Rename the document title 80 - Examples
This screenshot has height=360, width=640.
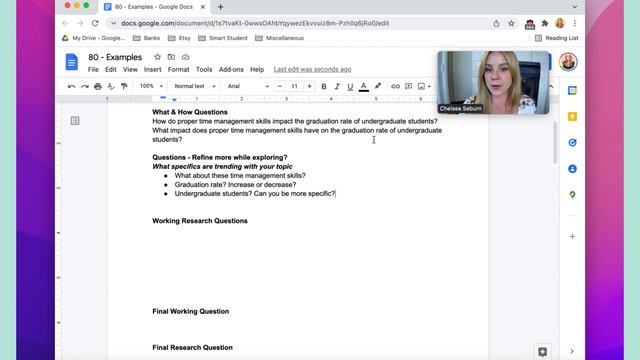[115, 57]
